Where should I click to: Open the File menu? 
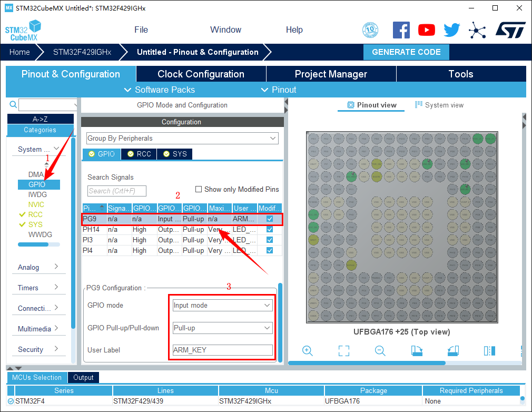point(141,30)
